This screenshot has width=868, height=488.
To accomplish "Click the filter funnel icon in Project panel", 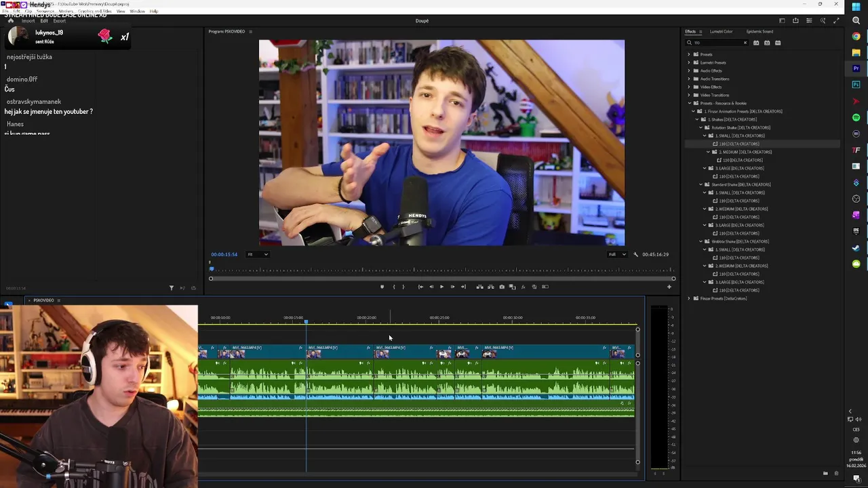I will [171, 288].
